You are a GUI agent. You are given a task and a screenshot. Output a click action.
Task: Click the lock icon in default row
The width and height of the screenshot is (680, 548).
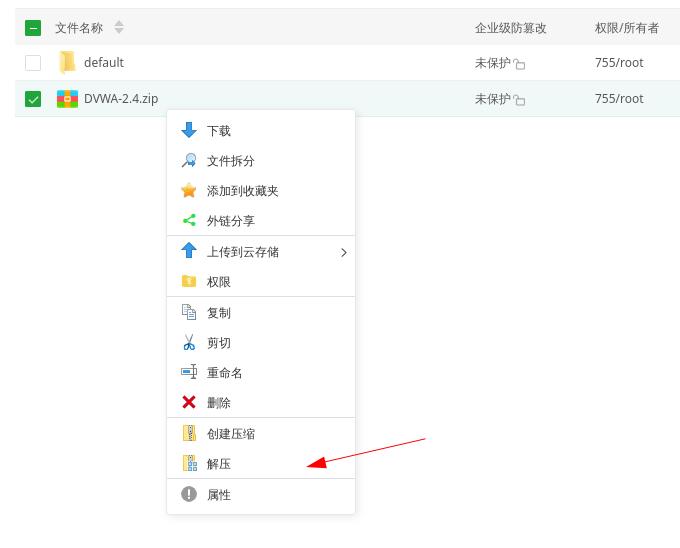tap(519, 64)
